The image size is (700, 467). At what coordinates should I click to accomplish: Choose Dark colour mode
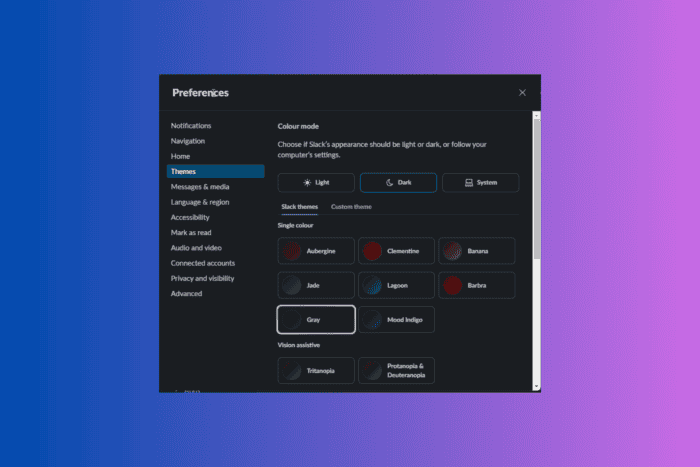click(398, 183)
